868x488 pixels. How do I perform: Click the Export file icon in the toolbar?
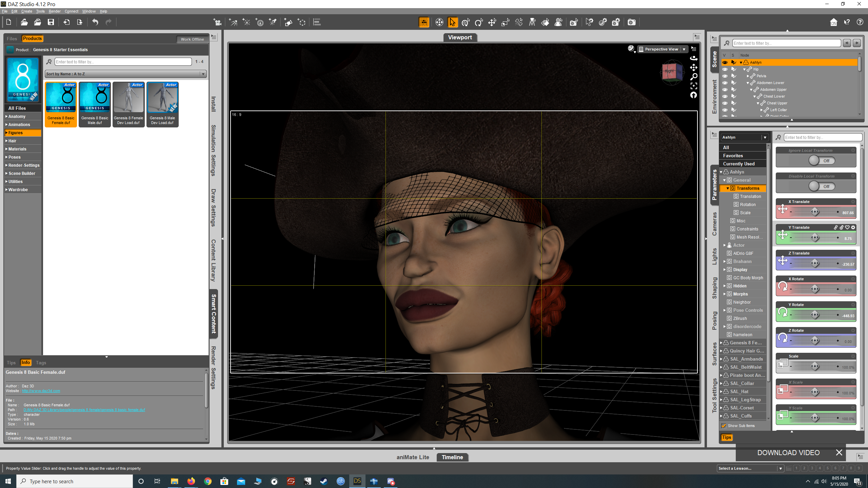pyautogui.click(x=80, y=22)
